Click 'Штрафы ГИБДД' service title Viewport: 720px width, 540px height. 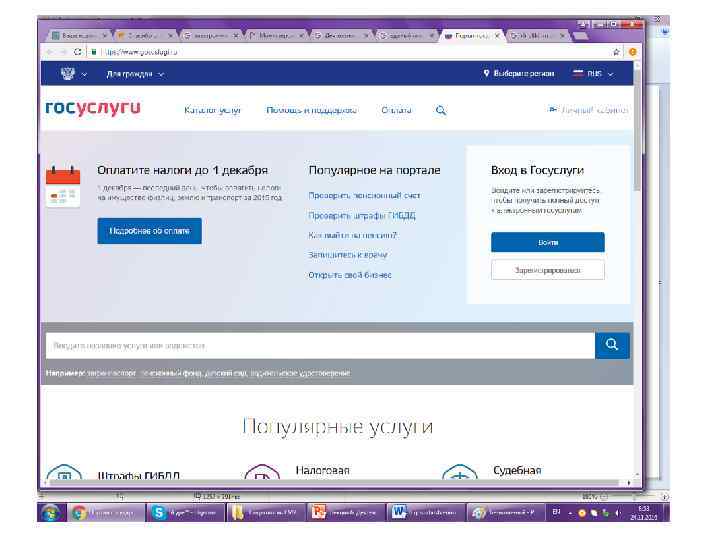click(139, 475)
